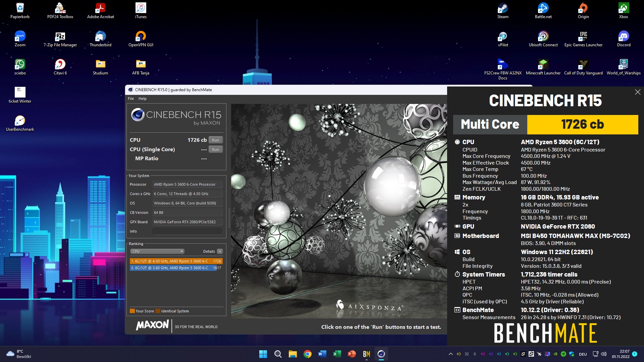Launch Google Chrome from taskbar
This screenshot has height=362, width=644.
[307, 354]
